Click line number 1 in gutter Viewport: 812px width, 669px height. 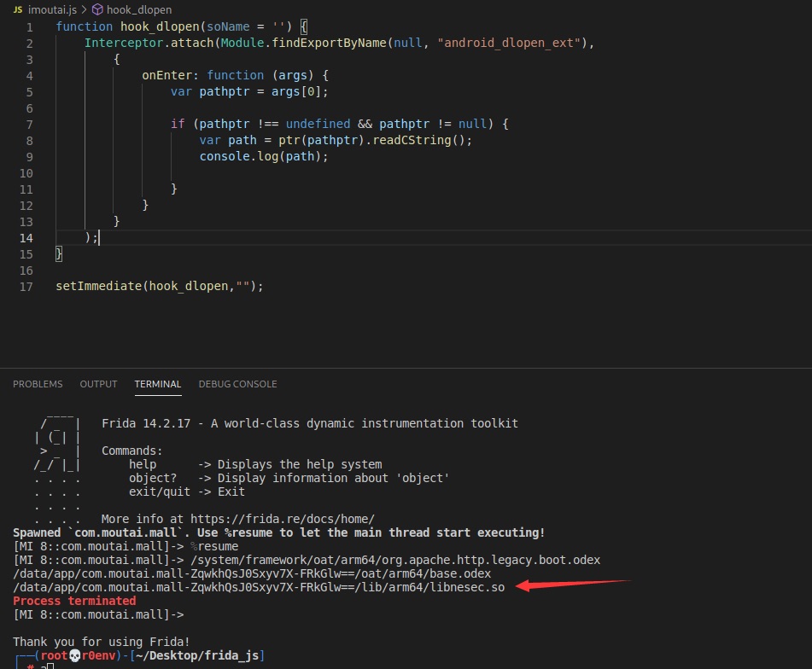coord(30,27)
